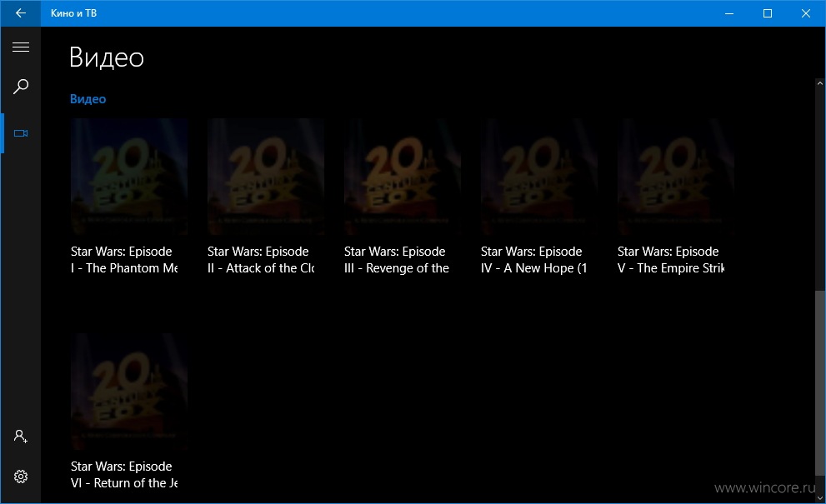This screenshot has width=826, height=504.
Task: Click the title text "III - Revenge of the"
Action: click(x=397, y=268)
